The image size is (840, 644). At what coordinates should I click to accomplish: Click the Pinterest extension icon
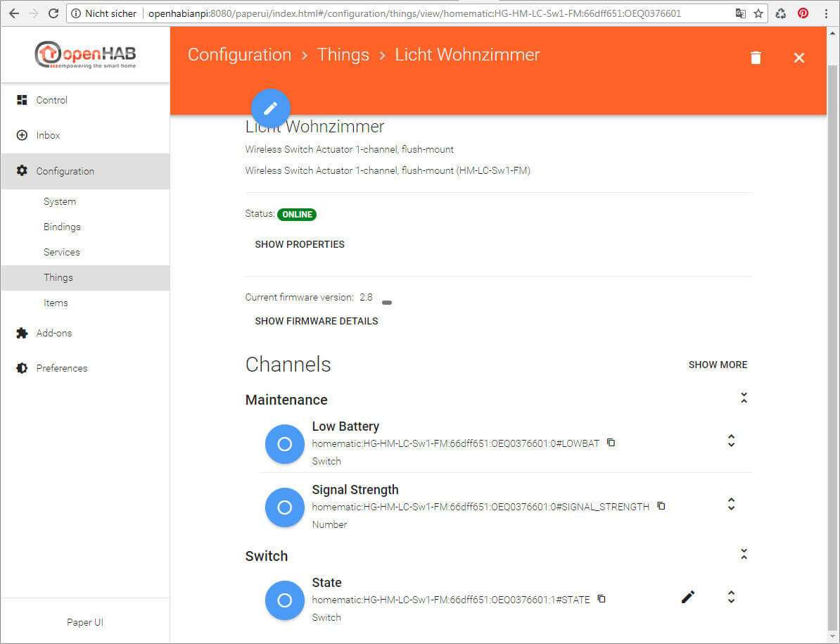click(x=803, y=13)
